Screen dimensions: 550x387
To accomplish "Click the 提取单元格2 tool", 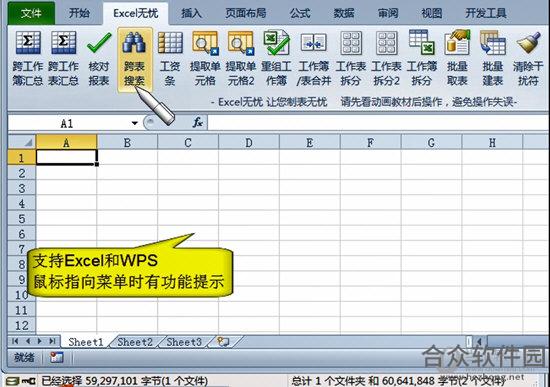I will [x=241, y=59].
